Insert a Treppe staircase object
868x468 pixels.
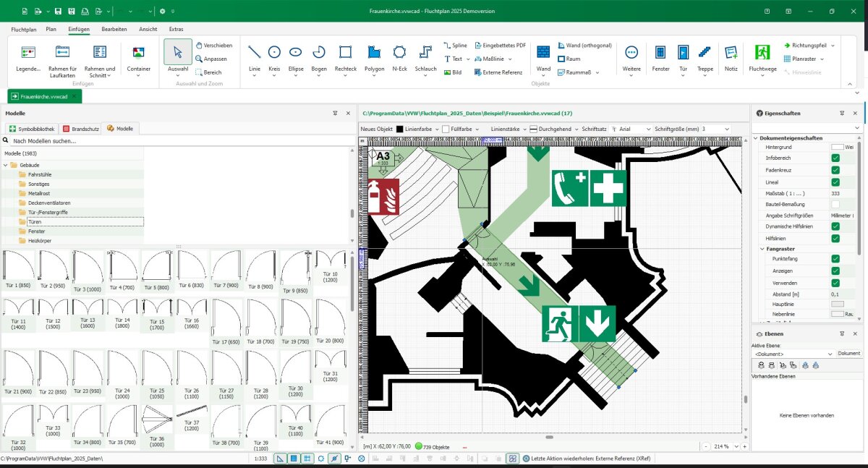[705, 58]
